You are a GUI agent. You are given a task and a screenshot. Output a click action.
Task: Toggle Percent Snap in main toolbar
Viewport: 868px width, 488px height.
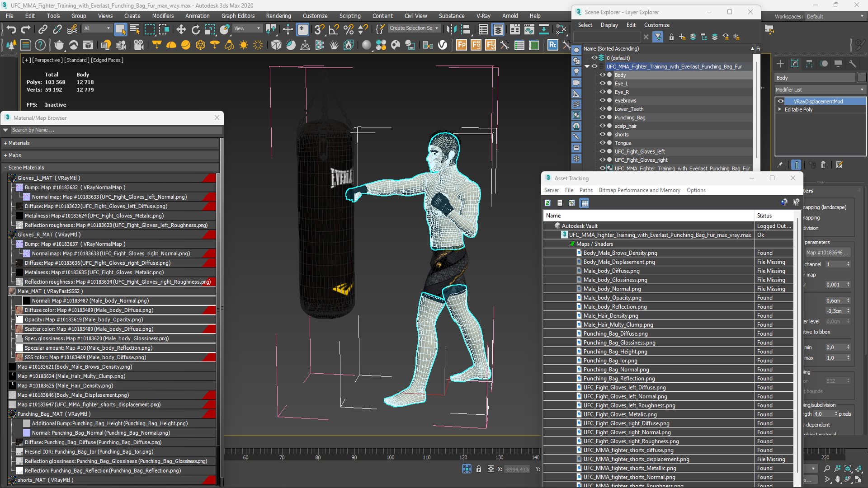click(348, 30)
